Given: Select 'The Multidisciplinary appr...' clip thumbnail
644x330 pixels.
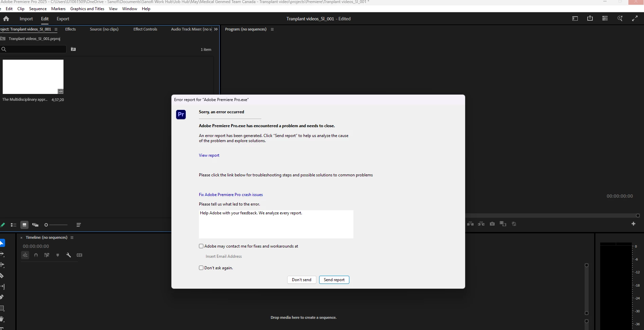Looking at the screenshot, I should pyautogui.click(x=33, y=77).
